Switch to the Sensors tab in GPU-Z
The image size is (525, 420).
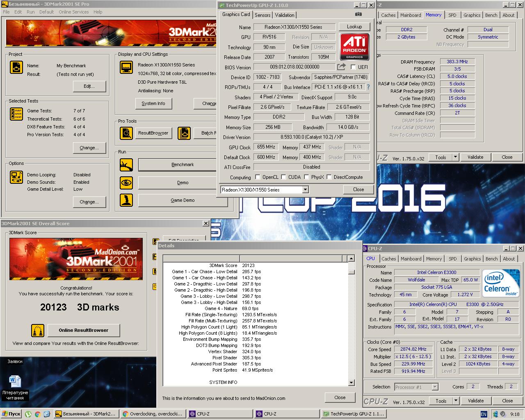pos(262,15)
